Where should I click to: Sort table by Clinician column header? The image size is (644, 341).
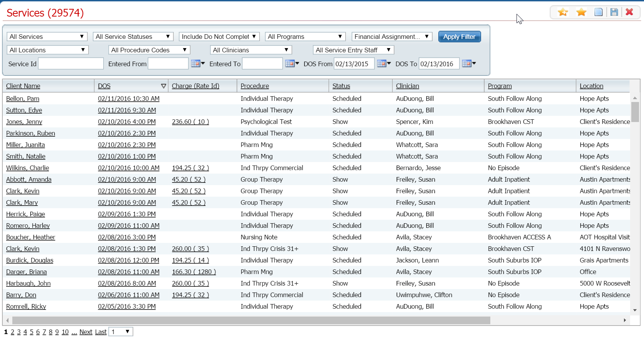coord(407,86)
